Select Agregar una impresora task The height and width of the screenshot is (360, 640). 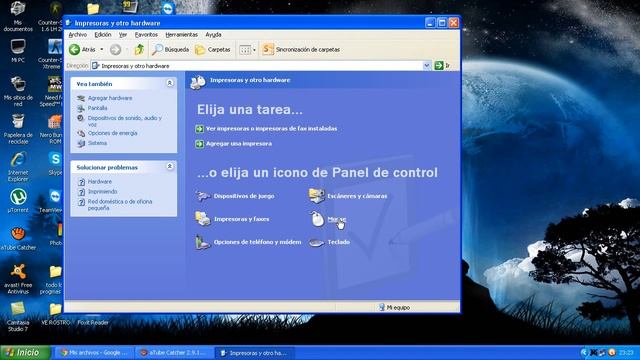239,144
